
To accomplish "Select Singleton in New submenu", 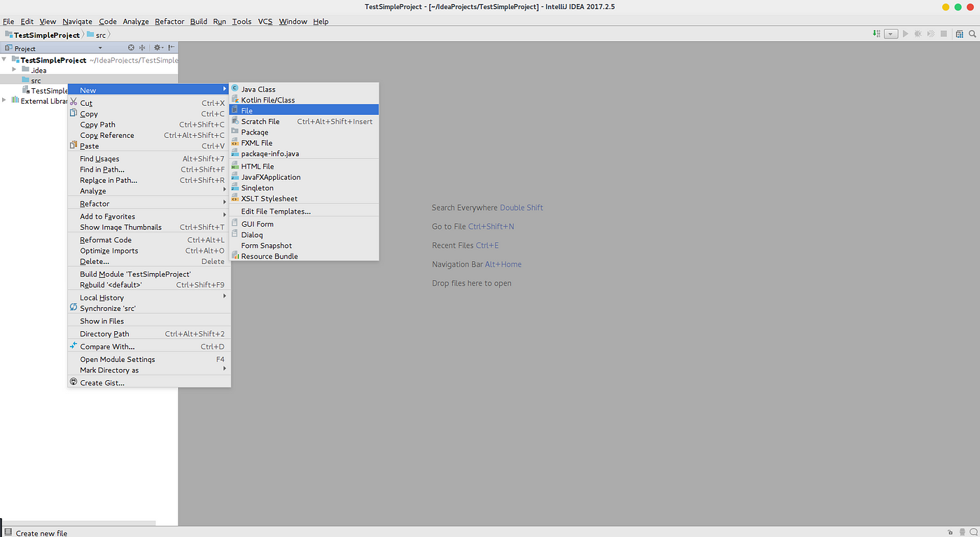I will pos(304,188).
